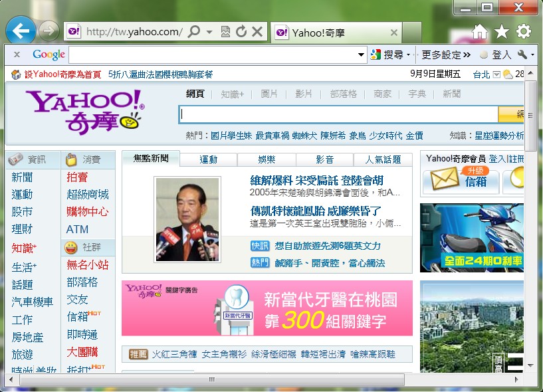Open the city selector dropdown beside 台北

pyautogui.click(x=496, y=74)
